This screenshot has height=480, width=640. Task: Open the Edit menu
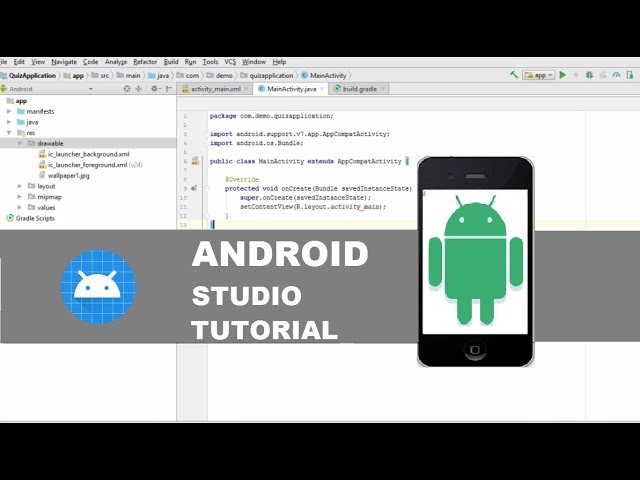[x=19, y=62]
